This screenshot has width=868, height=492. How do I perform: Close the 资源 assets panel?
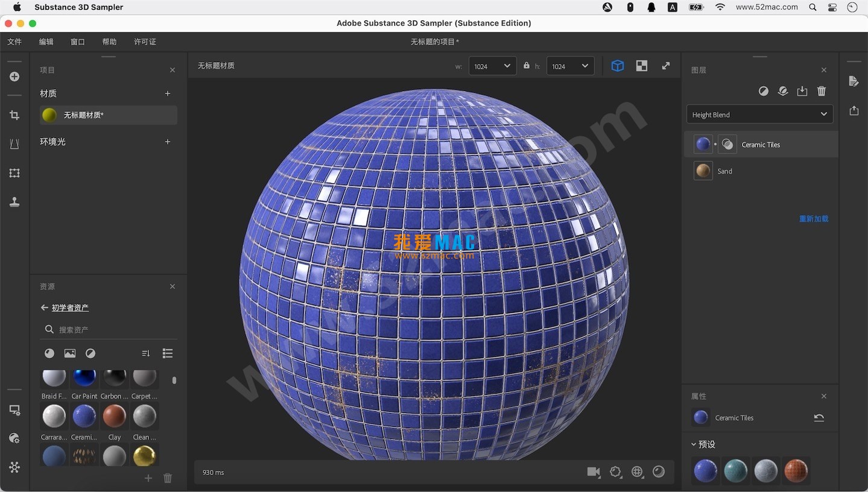coord(173,286)
